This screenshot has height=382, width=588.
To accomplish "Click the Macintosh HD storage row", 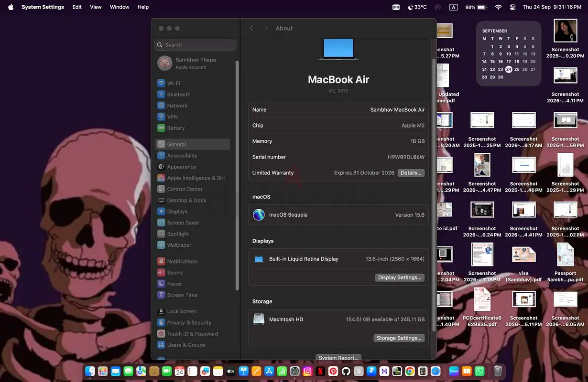I will pos(338,319).
